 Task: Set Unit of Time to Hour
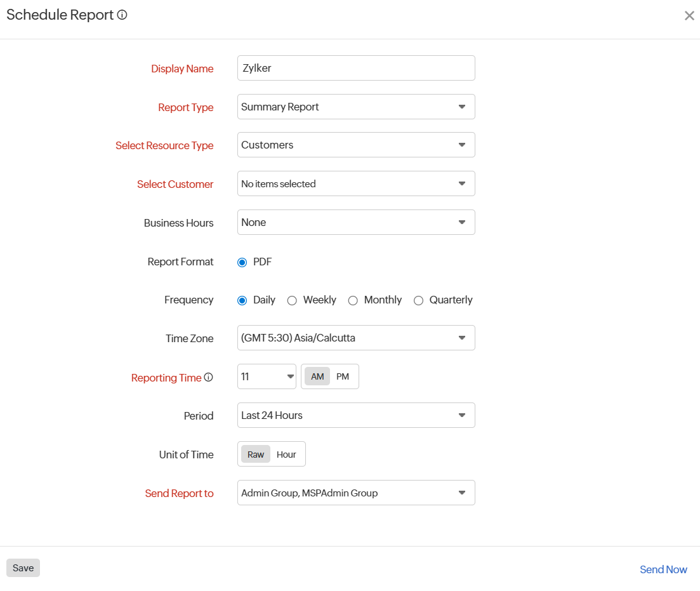pyautogui.click(x=286, y=454)
